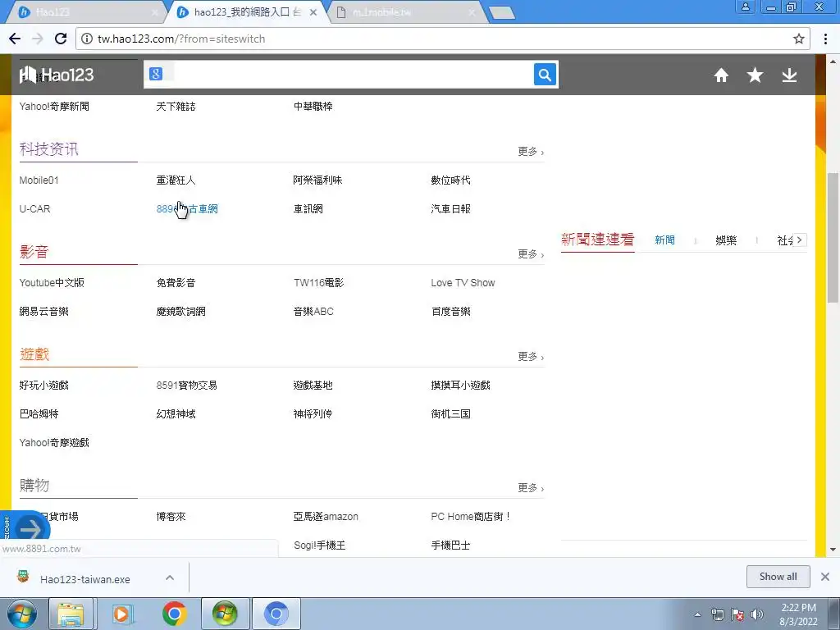Bookmark this page with the star icon

click(799, 39)
